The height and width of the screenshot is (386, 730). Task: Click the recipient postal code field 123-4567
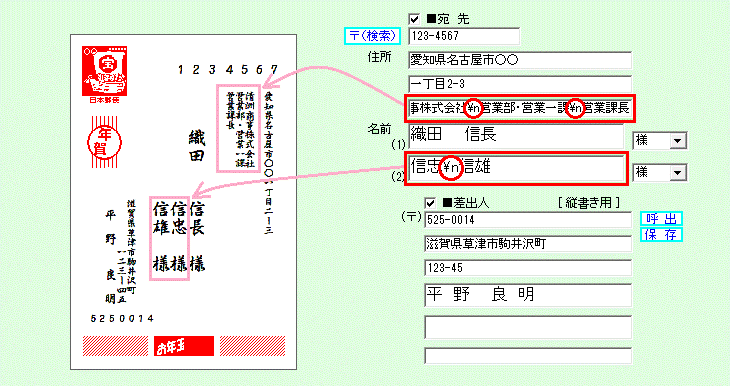pyautogui.click(x=464, y=36)
